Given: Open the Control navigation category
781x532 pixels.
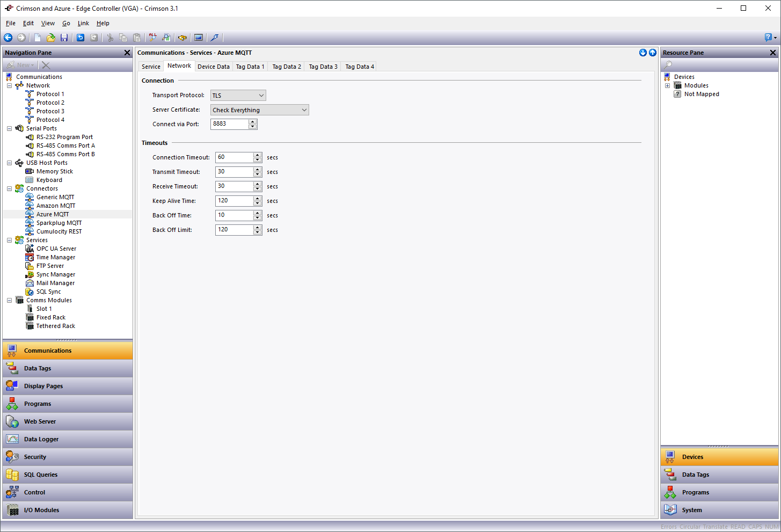Looking at the screenshot, I should [68, 492].
